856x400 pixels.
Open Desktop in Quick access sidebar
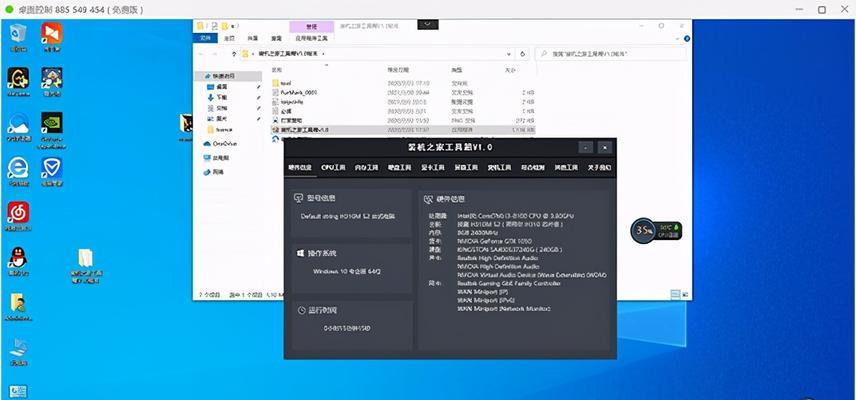222,86
